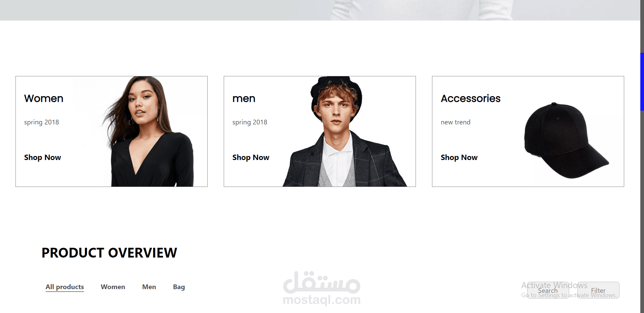Click Shop Now in the men card
644x313 pixels.
251,157
